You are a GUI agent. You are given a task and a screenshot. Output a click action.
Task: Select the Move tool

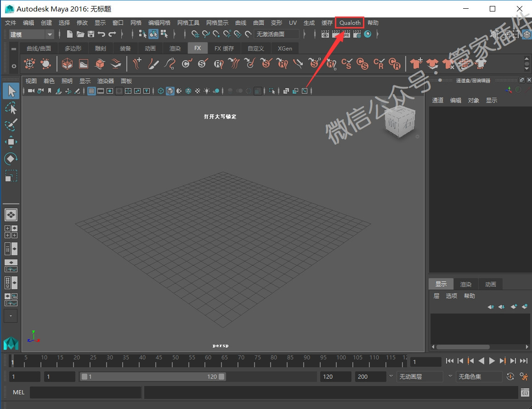(x=11, y=142)
